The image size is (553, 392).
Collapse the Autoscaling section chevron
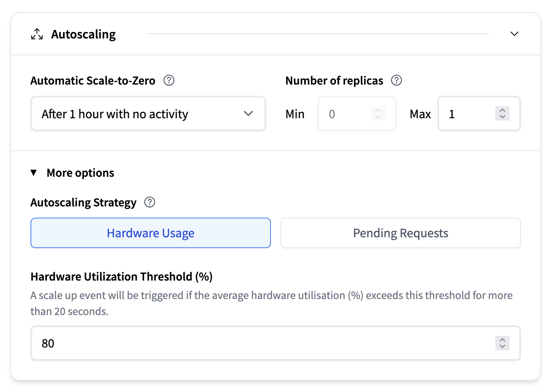pos(514,34)
